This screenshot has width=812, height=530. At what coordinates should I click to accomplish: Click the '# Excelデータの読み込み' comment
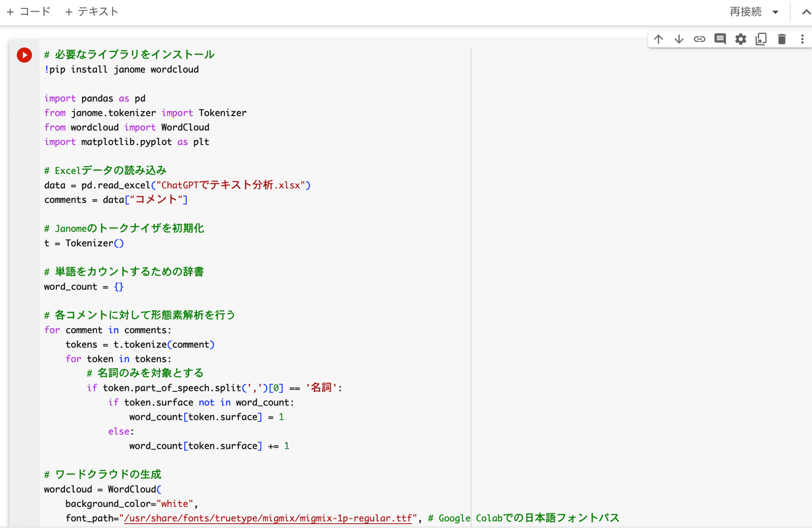point(105,170)
